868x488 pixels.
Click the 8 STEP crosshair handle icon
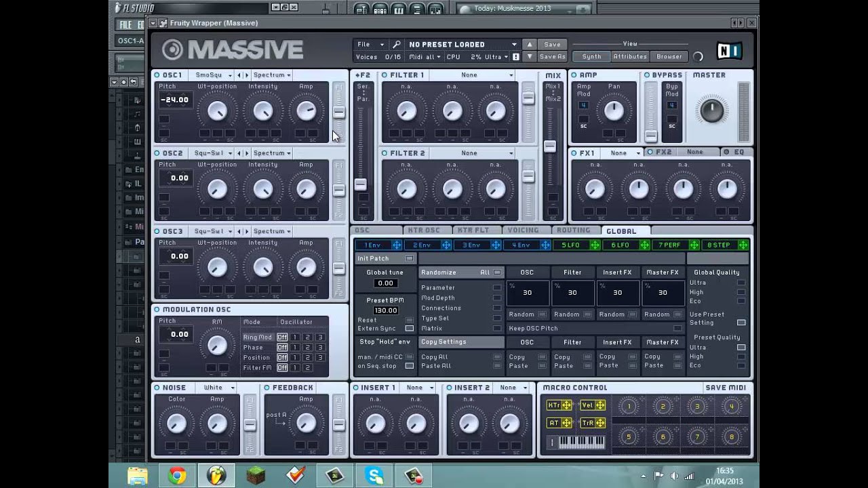click(x=744, y=245)
